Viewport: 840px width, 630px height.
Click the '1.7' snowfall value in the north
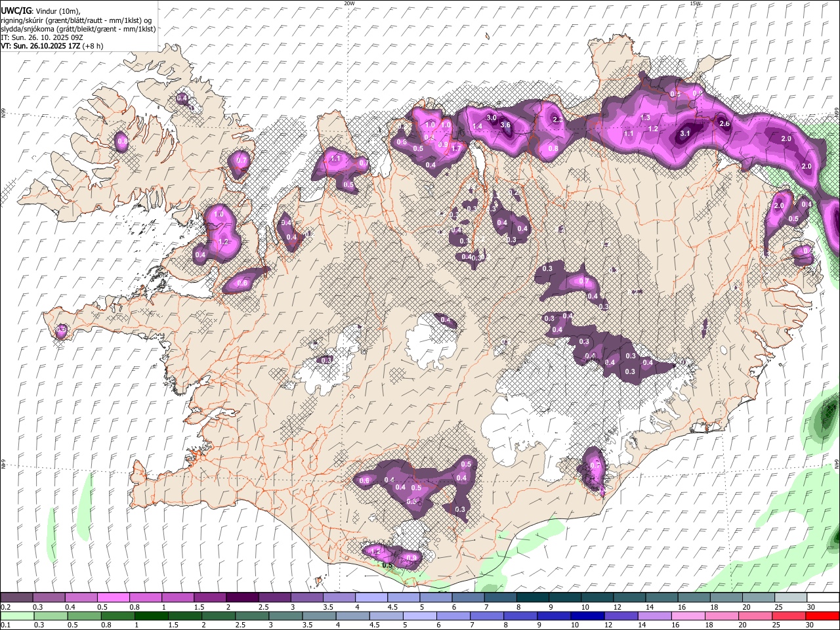pyautogui.click(x=456, y=148)
